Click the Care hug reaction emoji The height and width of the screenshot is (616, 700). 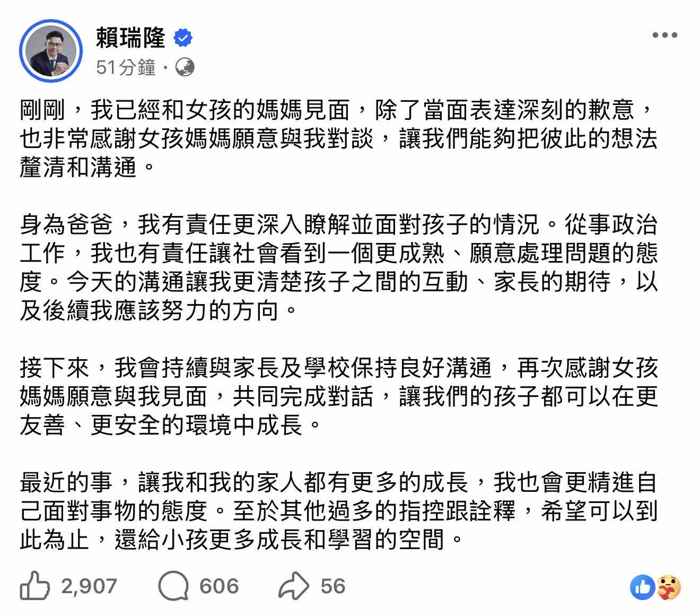point(668,587)
